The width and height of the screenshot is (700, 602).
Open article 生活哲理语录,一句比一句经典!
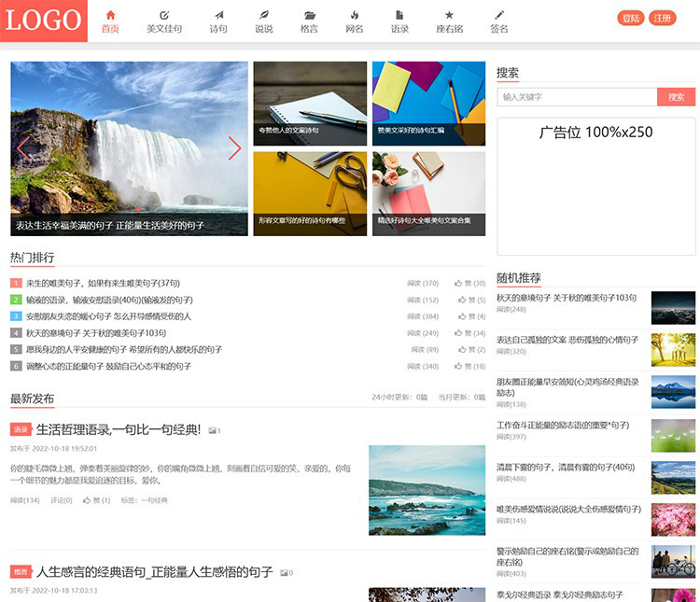pyautogui.click(x=119, y=430)
